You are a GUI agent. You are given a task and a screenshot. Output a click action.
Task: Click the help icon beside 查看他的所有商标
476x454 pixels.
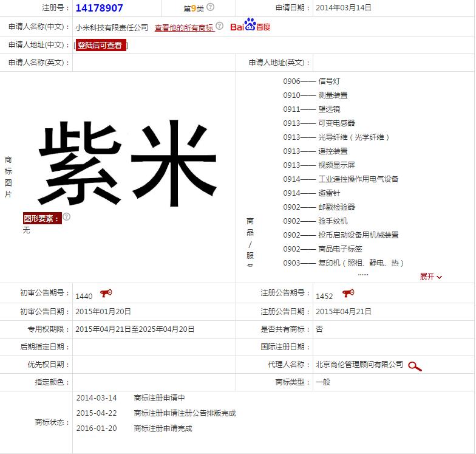[220, 26]
